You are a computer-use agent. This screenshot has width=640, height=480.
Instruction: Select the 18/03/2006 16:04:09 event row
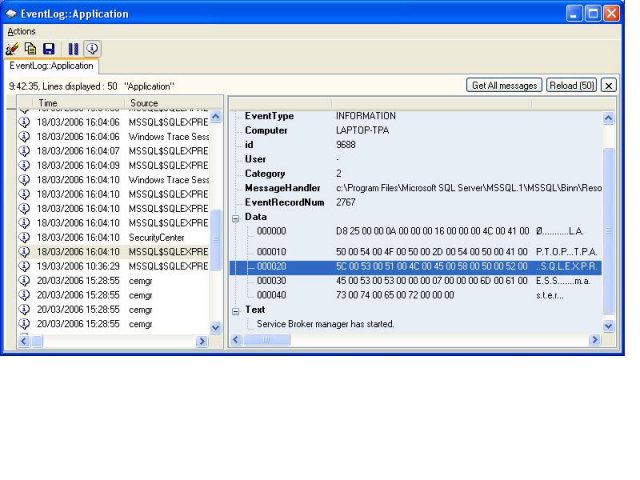point(113,165)
